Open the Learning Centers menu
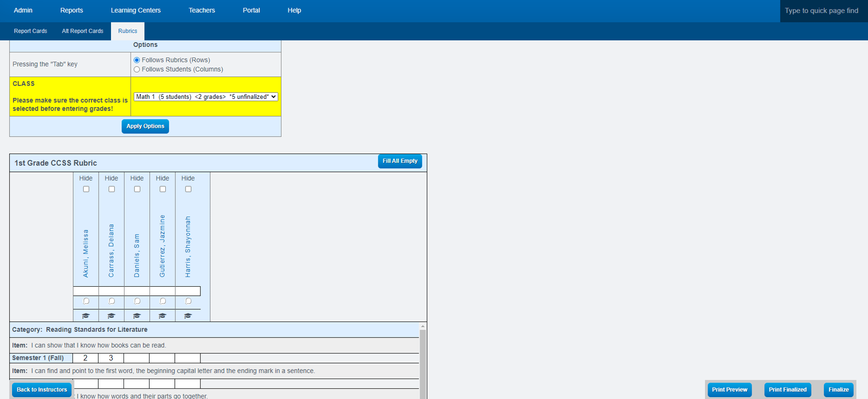Screen dimensions: 868x399 point(136,10)
